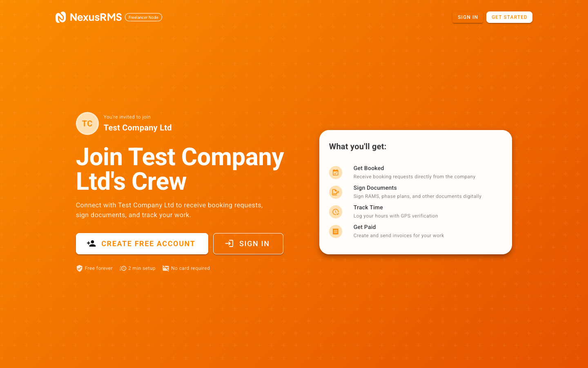Click the person-add icon in Create Free Account

point(91,244)
